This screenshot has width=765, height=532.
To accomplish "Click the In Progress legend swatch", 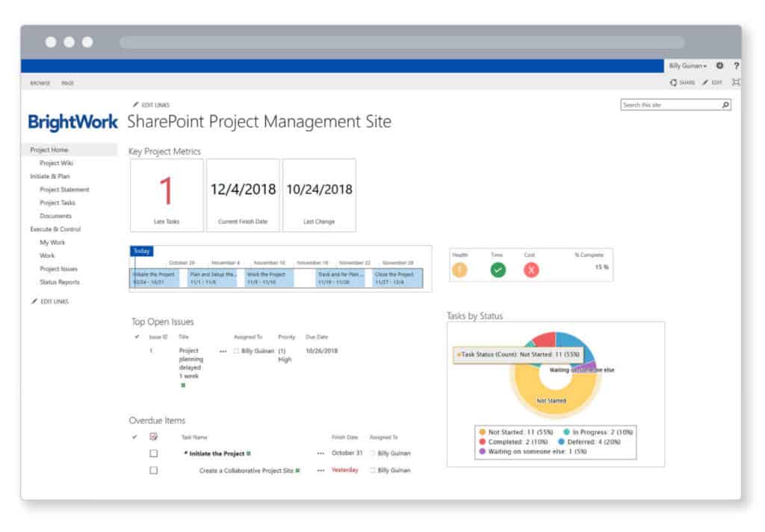I will click(566, 432).
